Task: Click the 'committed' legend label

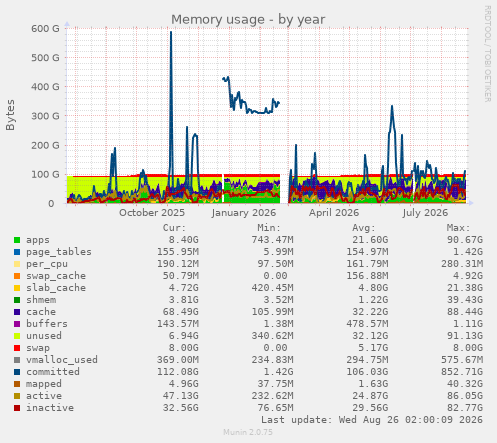Action: 53,372
